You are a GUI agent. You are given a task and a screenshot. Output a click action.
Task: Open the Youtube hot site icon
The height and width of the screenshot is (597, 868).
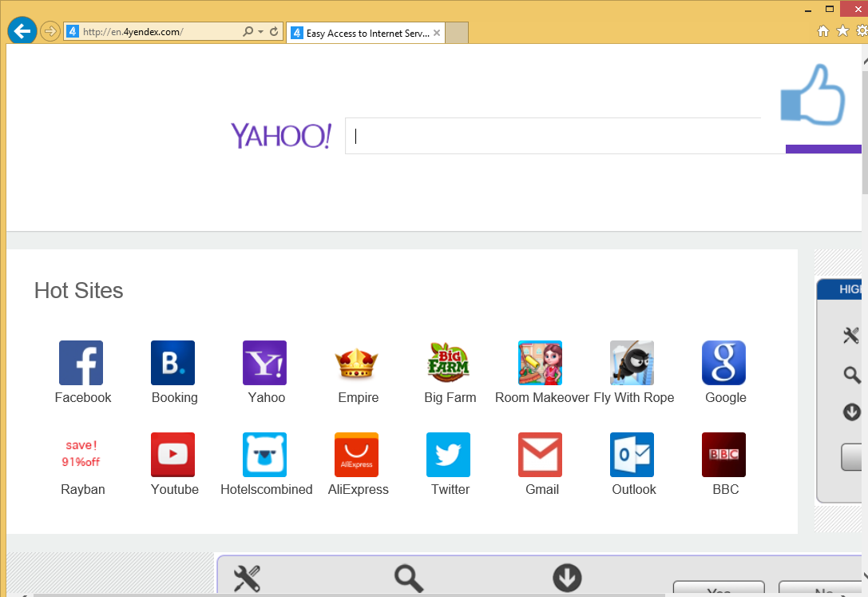coord(172,455)
